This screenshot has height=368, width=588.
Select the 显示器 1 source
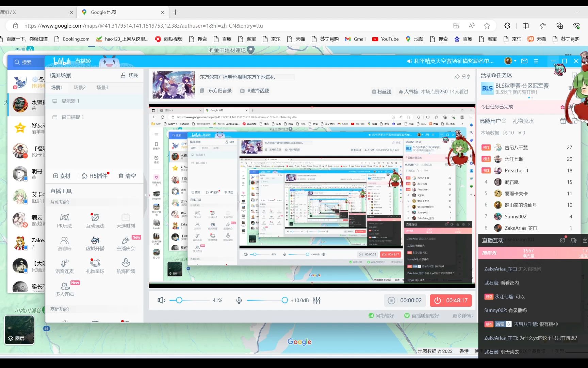click(x=94, y=101)
